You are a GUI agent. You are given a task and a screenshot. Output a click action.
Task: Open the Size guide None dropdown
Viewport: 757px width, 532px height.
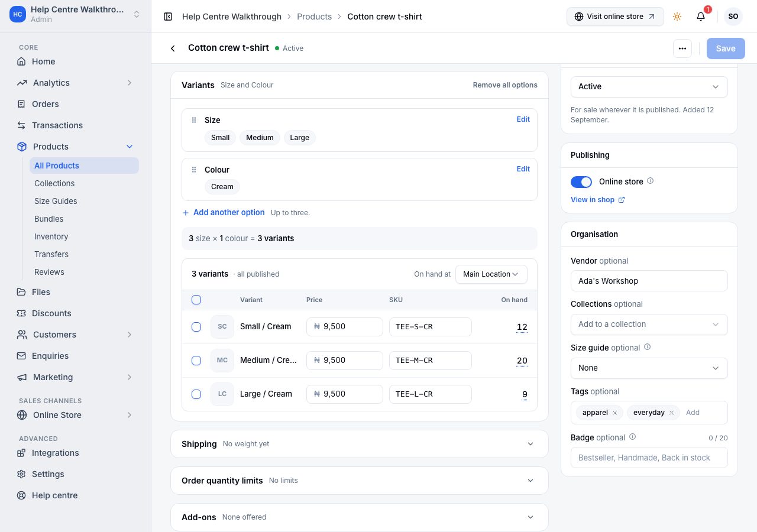click(x=649, y=368)
